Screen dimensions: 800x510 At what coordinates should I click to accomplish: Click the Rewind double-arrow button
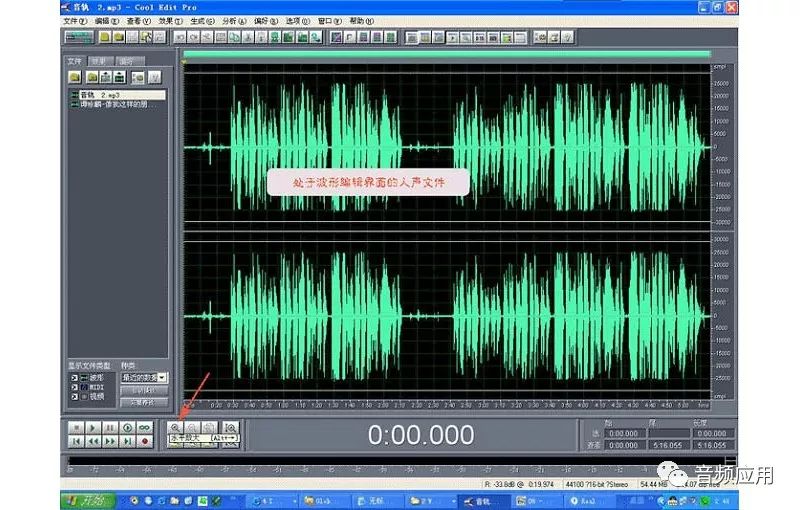pos(93,442)
